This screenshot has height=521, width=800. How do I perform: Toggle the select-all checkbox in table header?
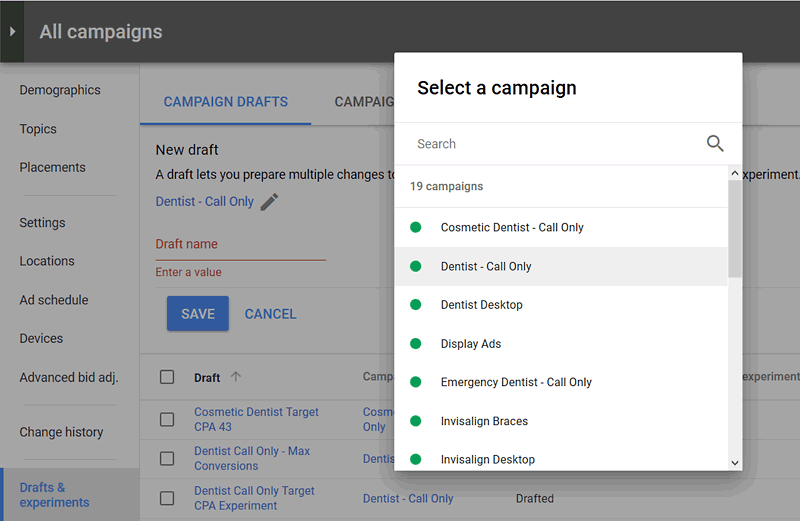tap(167, 377)
